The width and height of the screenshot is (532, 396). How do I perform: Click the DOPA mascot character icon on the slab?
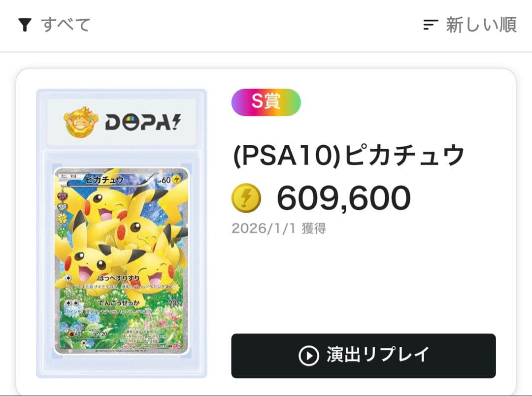[x=80, y=121]
